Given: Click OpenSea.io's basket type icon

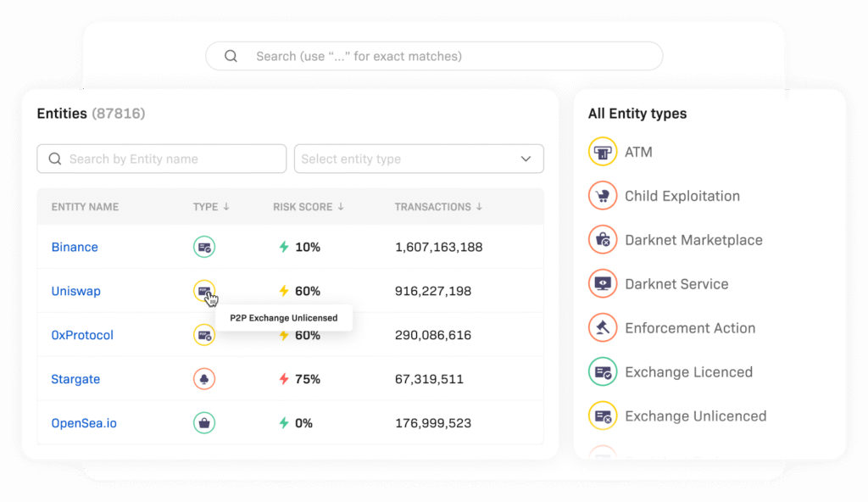Looking at the screenshot, I should click(x=203, y=423).
